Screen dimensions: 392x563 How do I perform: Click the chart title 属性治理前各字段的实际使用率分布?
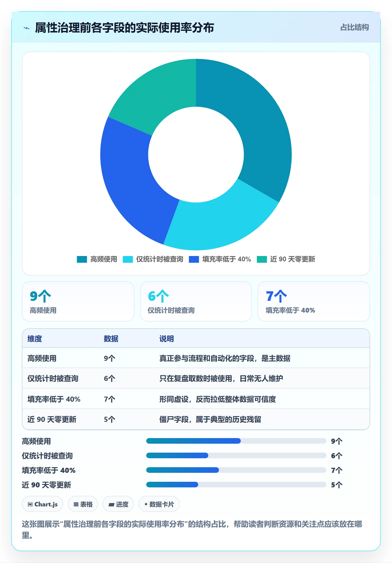[x=125, y=28]
